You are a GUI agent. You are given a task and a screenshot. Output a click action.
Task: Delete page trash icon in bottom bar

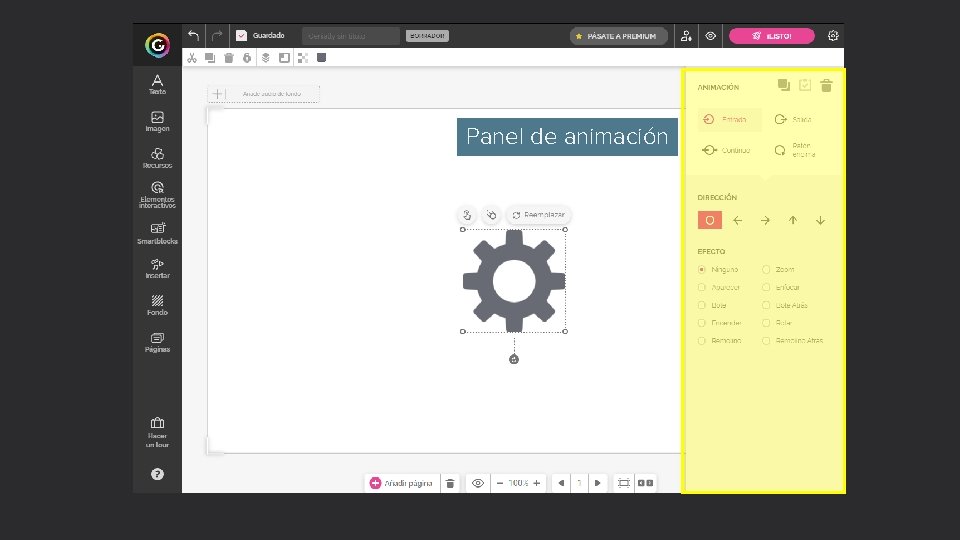pyautogui.click(x=450, y=483)
